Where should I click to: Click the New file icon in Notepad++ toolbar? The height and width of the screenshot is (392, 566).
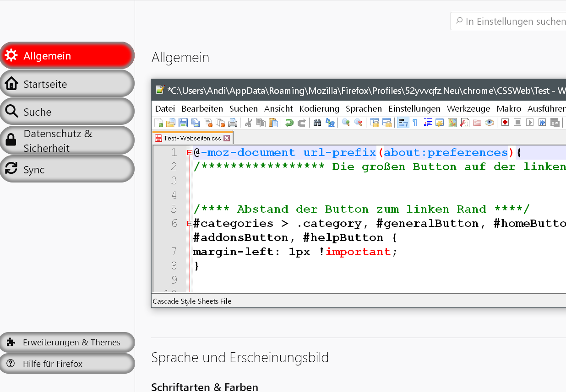tap(158, 122)
